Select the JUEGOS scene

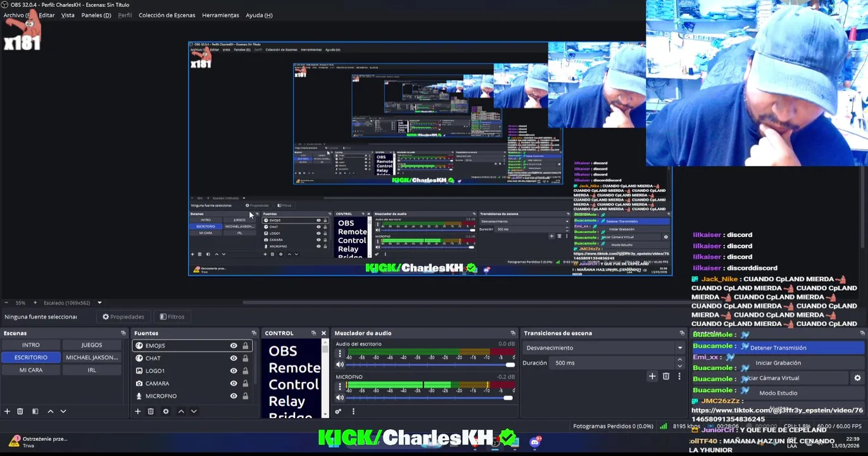click(92, 345)
